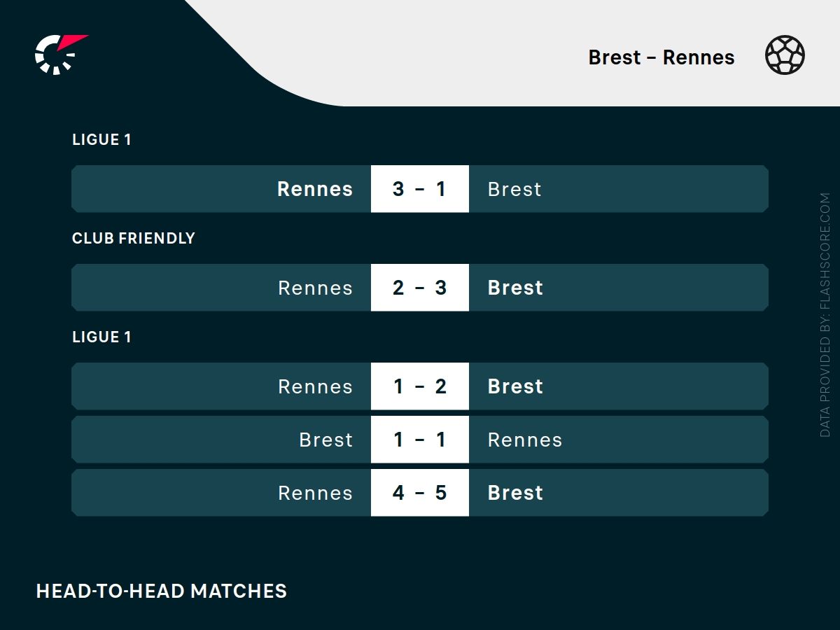Select the HEAD-TO-HEAD MATCHES heading
Viewport: 840px width, 630px height.
click(162, 591)
